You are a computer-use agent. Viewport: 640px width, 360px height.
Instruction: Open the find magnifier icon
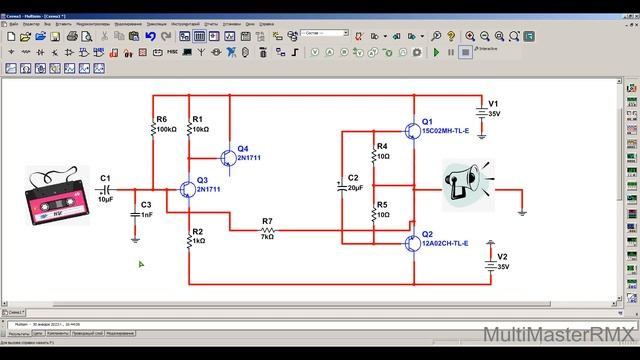pos(436,36)
